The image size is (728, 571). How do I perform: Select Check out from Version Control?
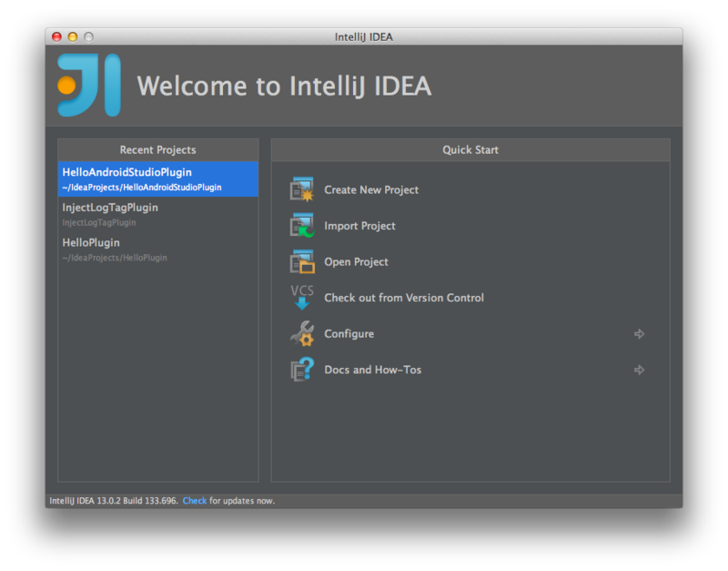[404, 298]
